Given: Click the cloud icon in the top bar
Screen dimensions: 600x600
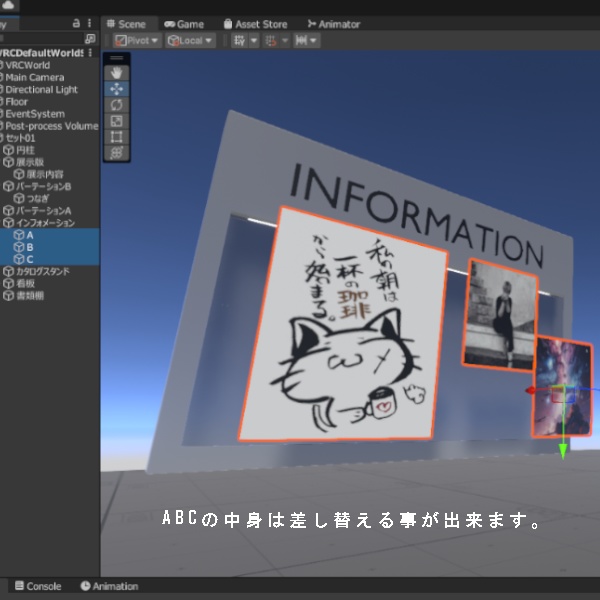Looking at the screenshot, I should coord(8,5).
